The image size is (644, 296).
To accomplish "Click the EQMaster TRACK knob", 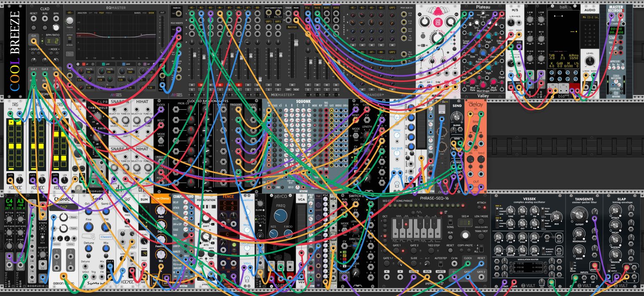I will 70,21.
